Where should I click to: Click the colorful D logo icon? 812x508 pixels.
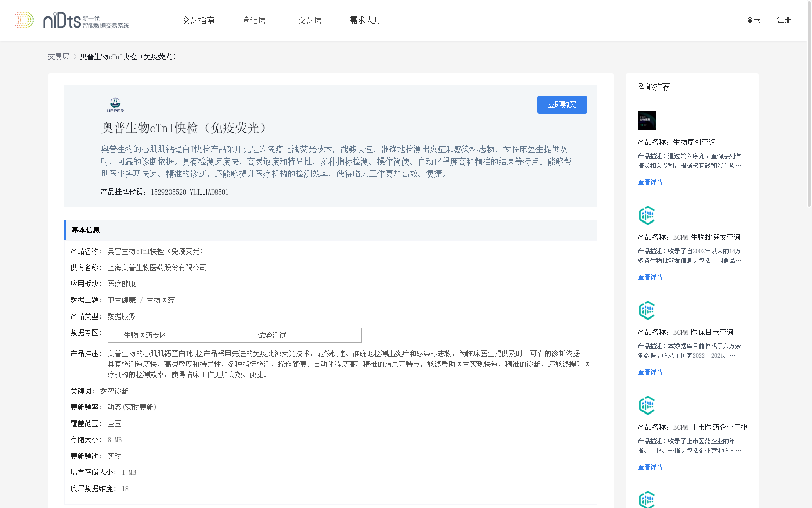[x=24, y=20]
